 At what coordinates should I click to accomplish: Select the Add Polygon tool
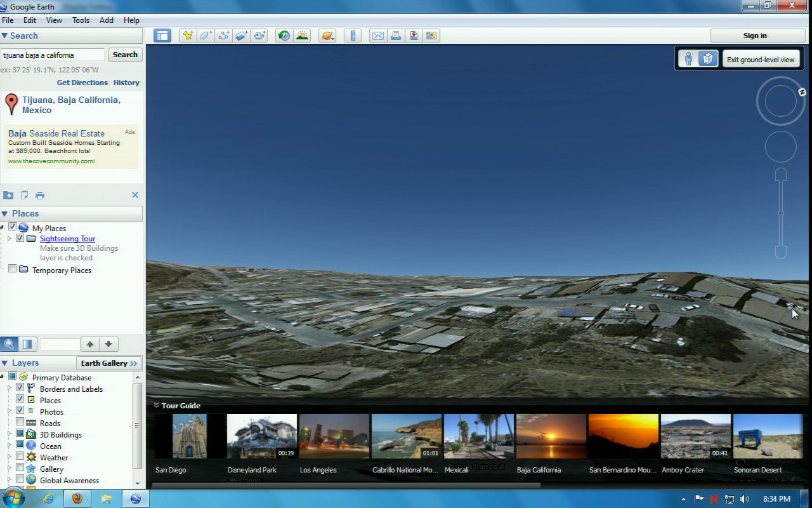tap(206, 36)
